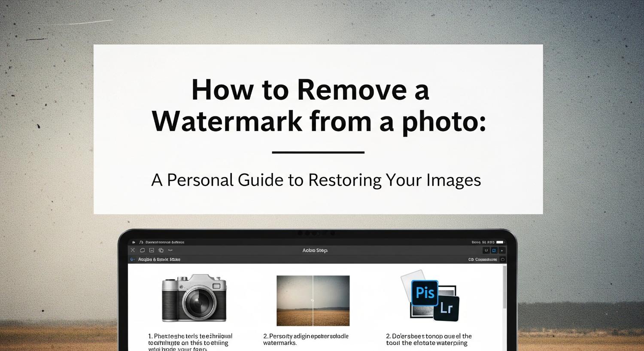
Task: Click the split before-after landscape thumbnail
Action: [x=313, y=301]
